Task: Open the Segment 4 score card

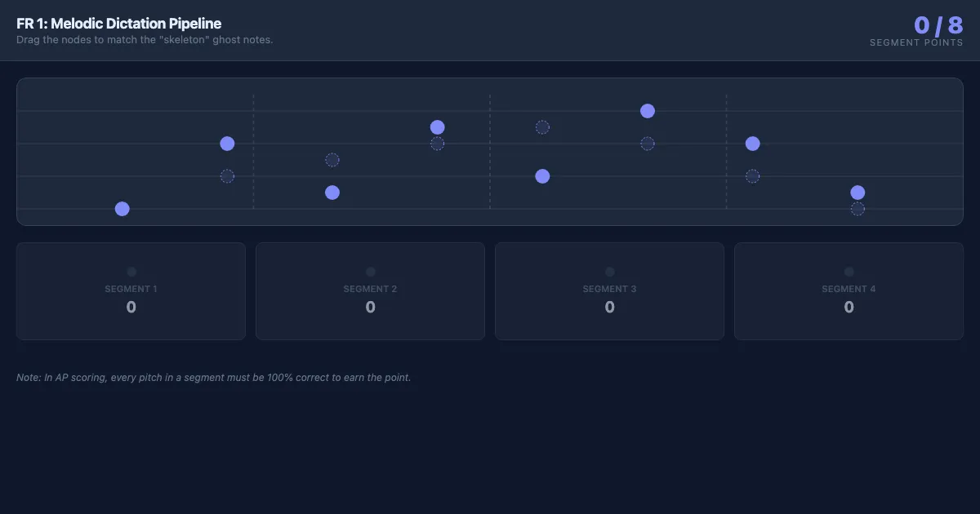Action: click(849, 291)
